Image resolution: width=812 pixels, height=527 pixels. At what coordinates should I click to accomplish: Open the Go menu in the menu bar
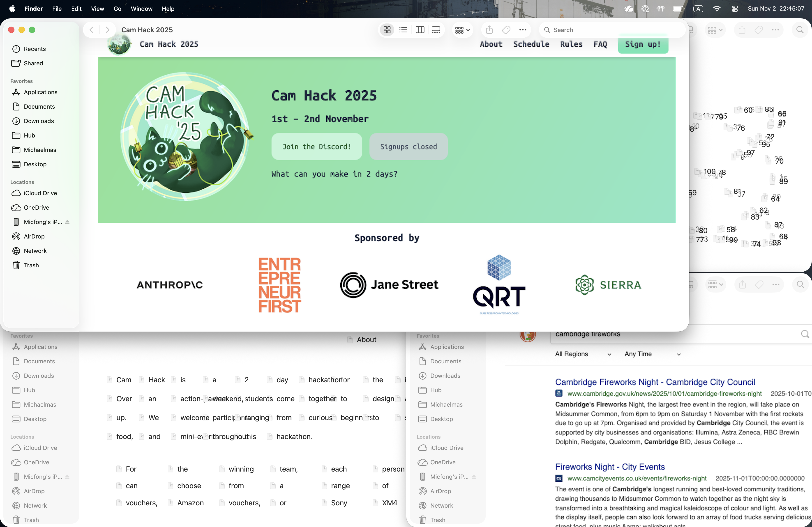click(x=117, y=9)
